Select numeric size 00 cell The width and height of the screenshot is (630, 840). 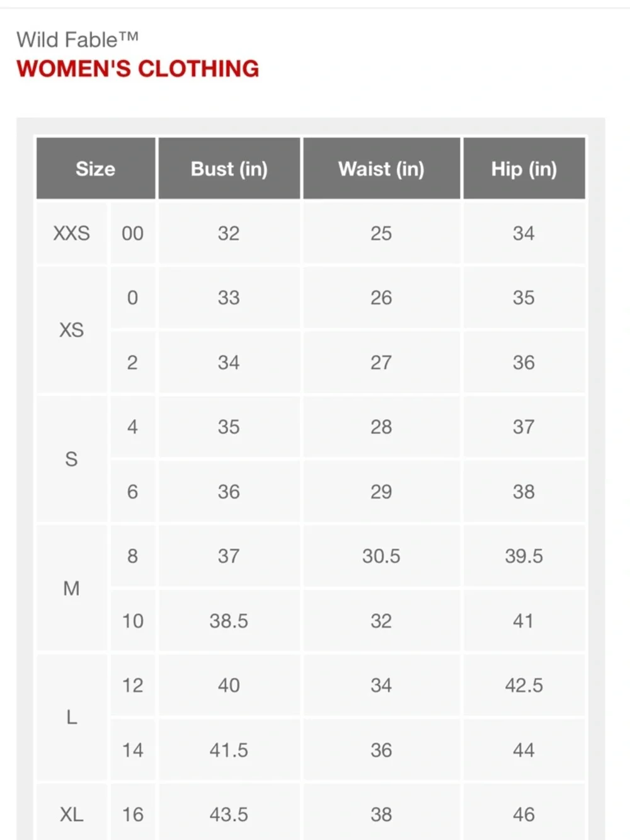(133, 233)
